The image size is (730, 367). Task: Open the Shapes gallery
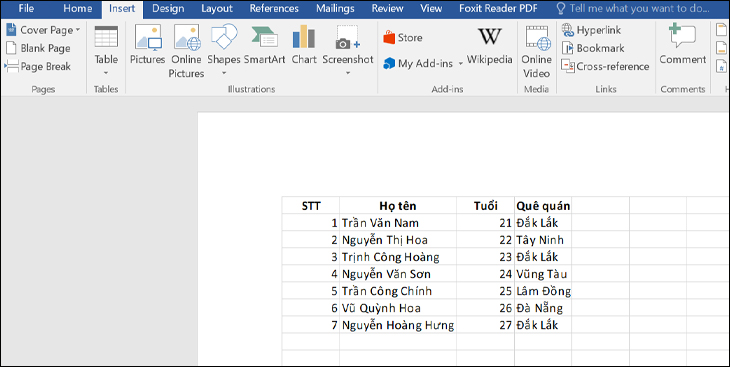(x=224, y=50)
